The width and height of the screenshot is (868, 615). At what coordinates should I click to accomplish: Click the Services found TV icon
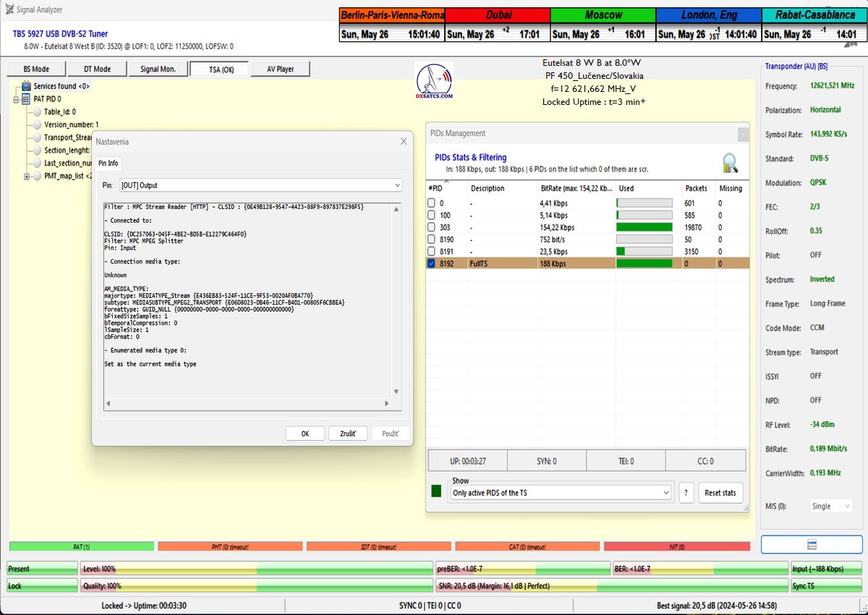[25, 86]
